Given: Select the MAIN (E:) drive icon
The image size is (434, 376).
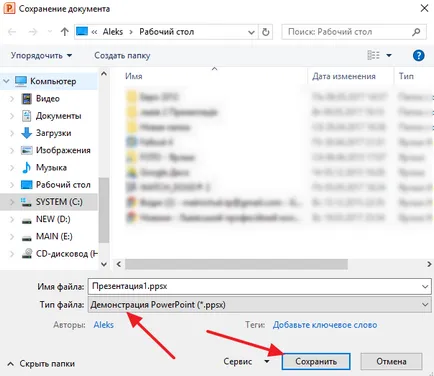Looking at the screenshot, I should pyautogui.click(x=27, y=238).
